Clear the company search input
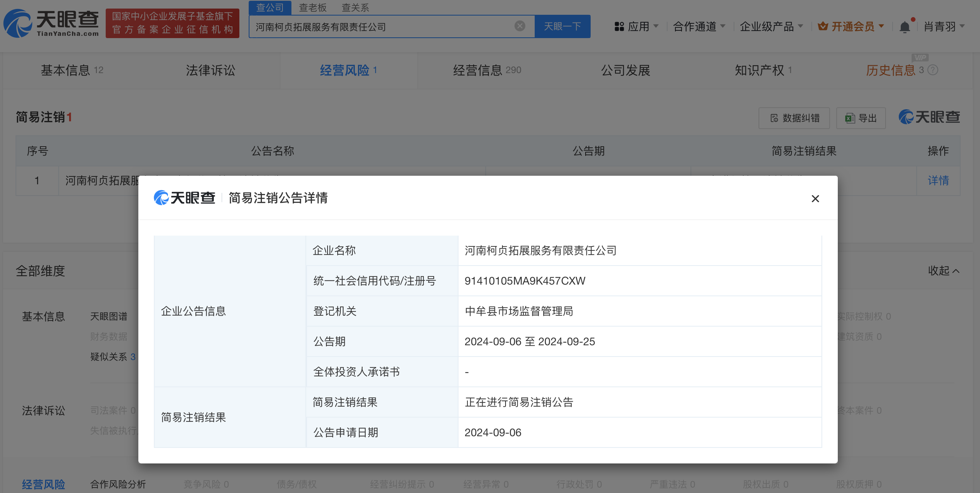 click(520, 26)
